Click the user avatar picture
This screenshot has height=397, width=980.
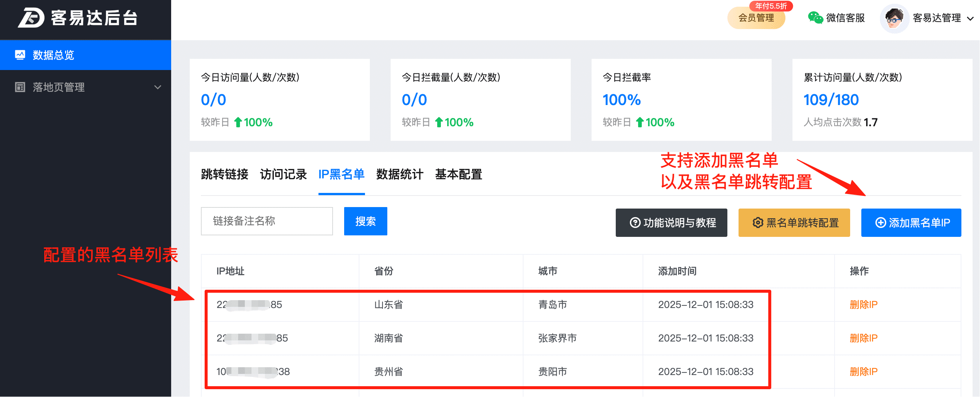tap(894, 18)
